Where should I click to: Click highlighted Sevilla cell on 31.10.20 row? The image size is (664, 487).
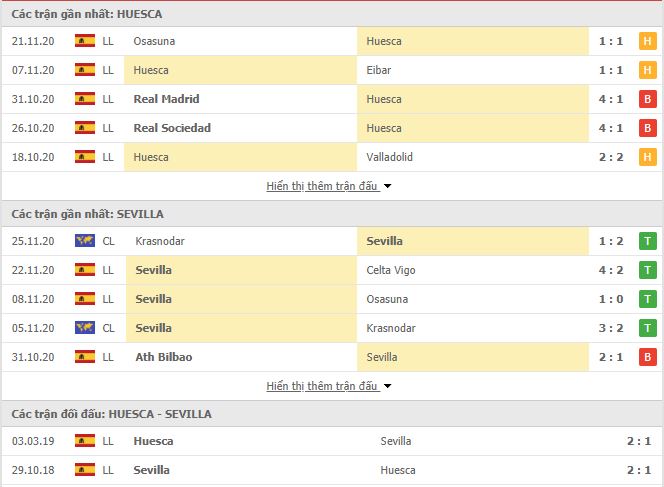pyautogui.click(x=473, y=357)
